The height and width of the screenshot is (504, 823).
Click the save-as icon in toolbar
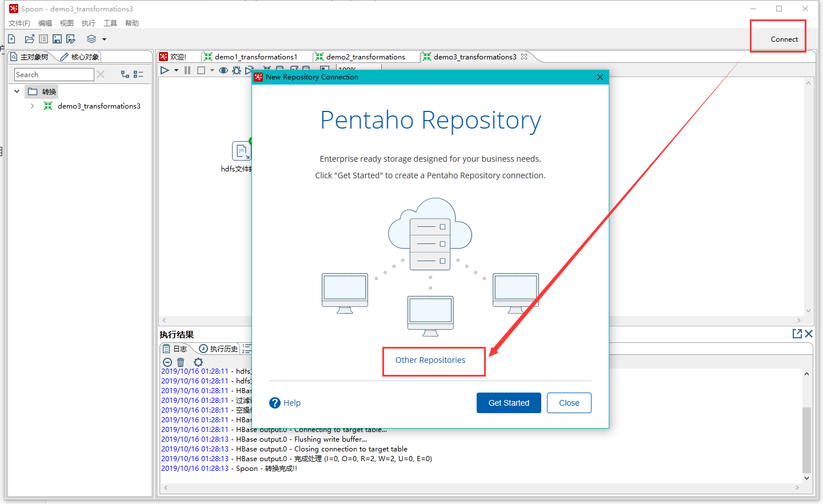[71, 39]
